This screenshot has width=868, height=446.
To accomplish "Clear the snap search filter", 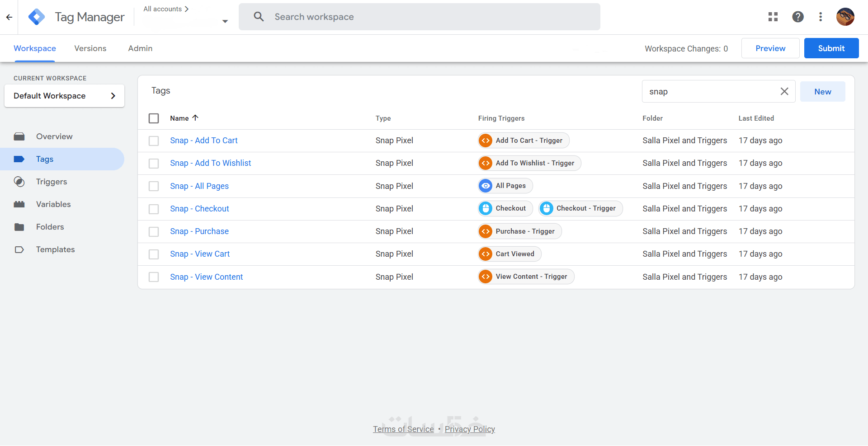I will (784, 91).
